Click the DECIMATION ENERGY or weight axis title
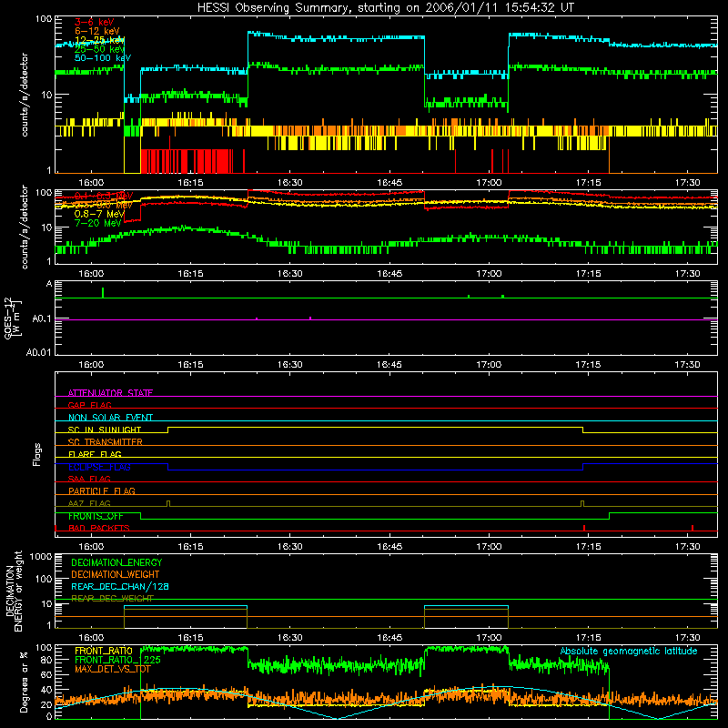 15,591
